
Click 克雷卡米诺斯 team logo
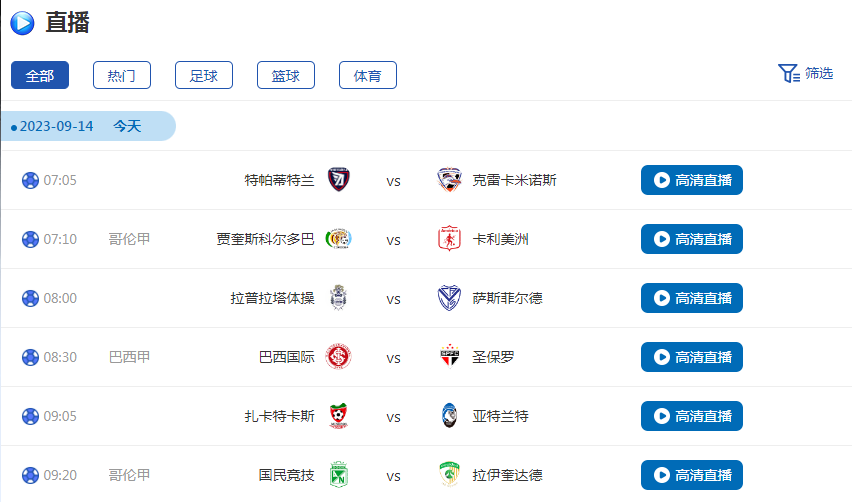click(x=449, y=180)
